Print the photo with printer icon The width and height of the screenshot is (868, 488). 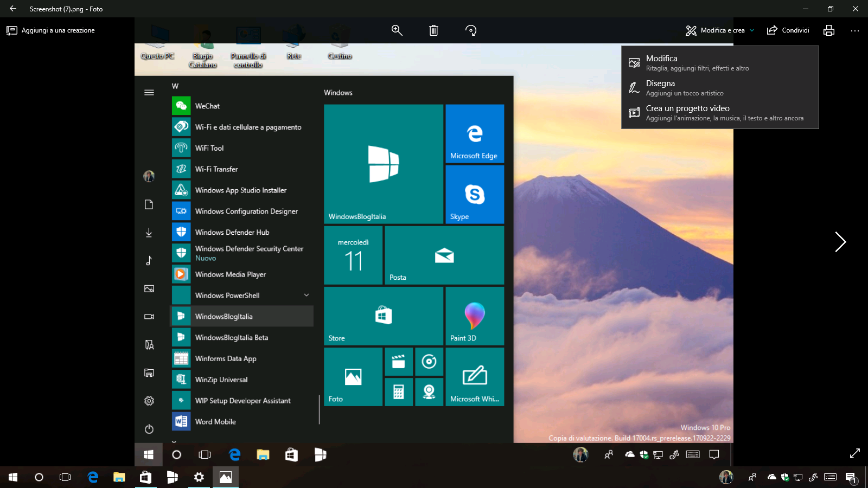(x=829, y=30)
